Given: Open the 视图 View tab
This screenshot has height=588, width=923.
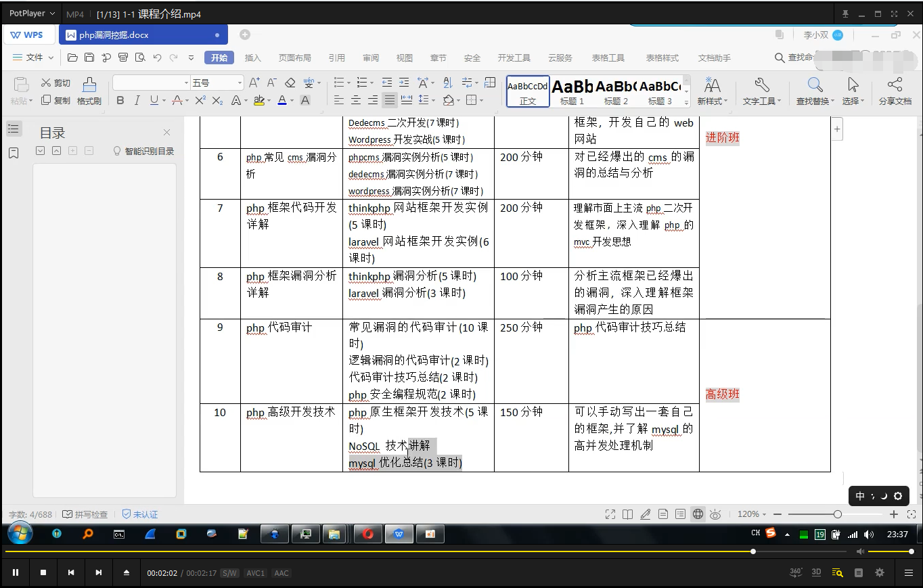Looking at the screenshot, I should pyautogui.click(x=405, y=58).
